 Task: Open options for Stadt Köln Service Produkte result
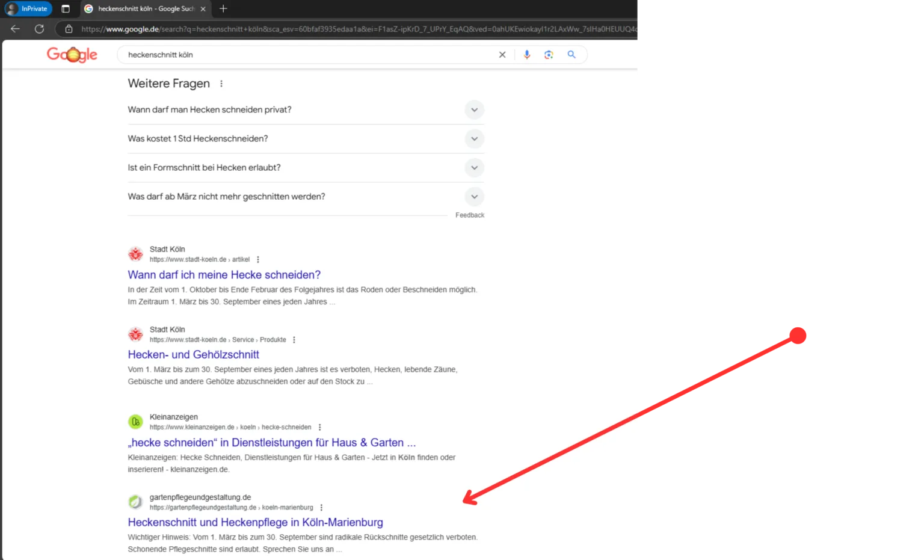(x=294, y=340)
